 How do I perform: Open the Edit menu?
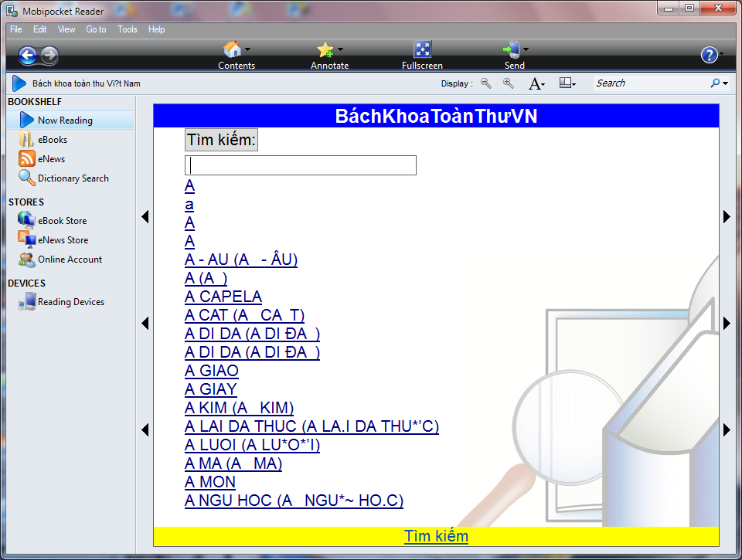pos(39,29)
